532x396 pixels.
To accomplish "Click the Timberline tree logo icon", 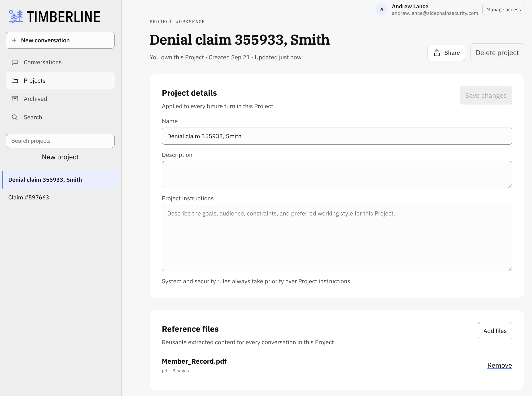I will pyautogui.click(x=16, y=17).
